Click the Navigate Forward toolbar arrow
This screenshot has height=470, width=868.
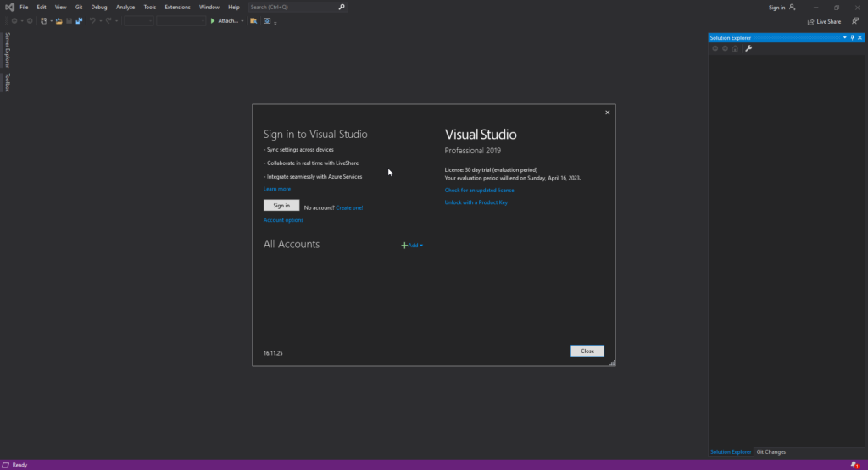[30, 21]
